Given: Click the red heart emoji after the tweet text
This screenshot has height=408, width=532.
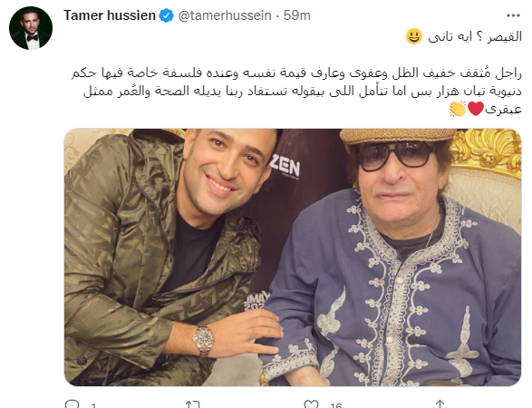Looking at the screenshot, I should [x=475, y=109].
